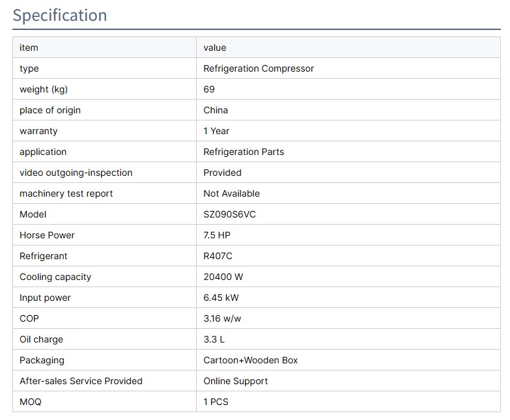Select the Refrigeration Parts application value
The image size is (510, 420).
(x=244, y=152)
